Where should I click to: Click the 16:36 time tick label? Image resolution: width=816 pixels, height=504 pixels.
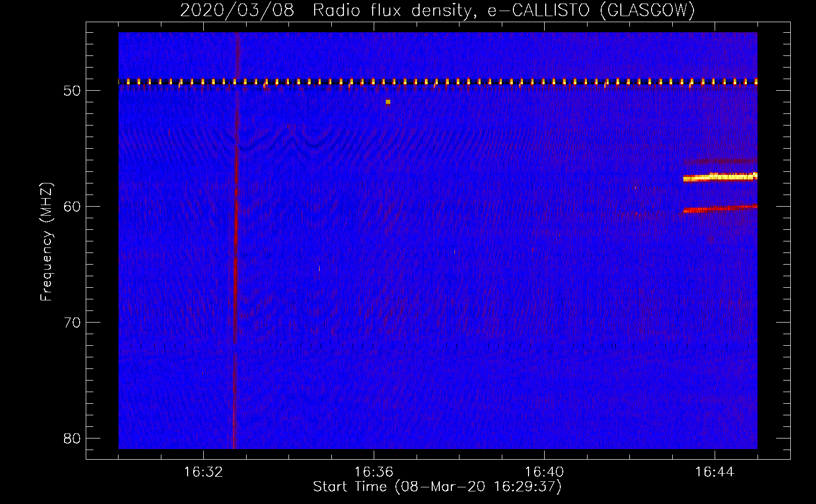pyautogui.click(x=374, y=472)
